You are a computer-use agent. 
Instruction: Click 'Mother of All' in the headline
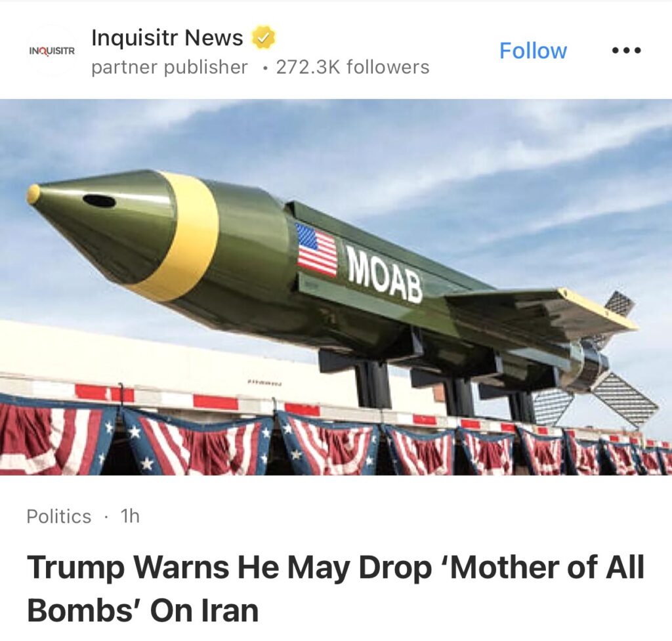[x=543, y=567]
